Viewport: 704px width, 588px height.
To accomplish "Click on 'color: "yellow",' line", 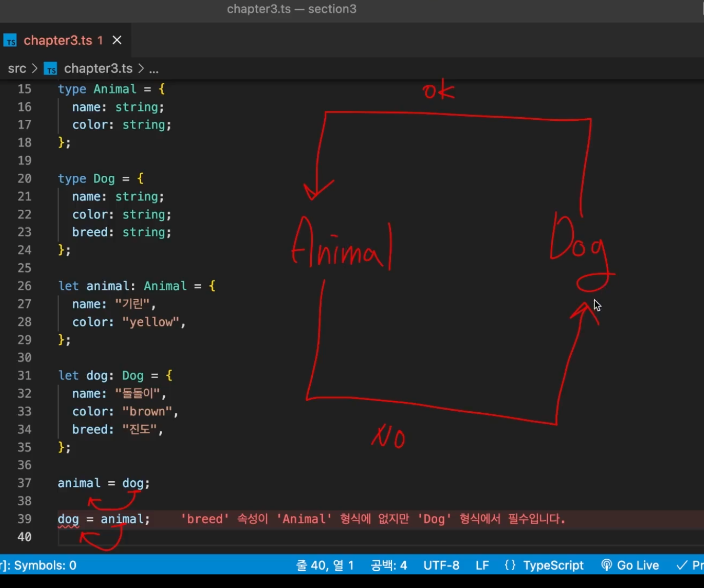I will (x=129, y=322).
